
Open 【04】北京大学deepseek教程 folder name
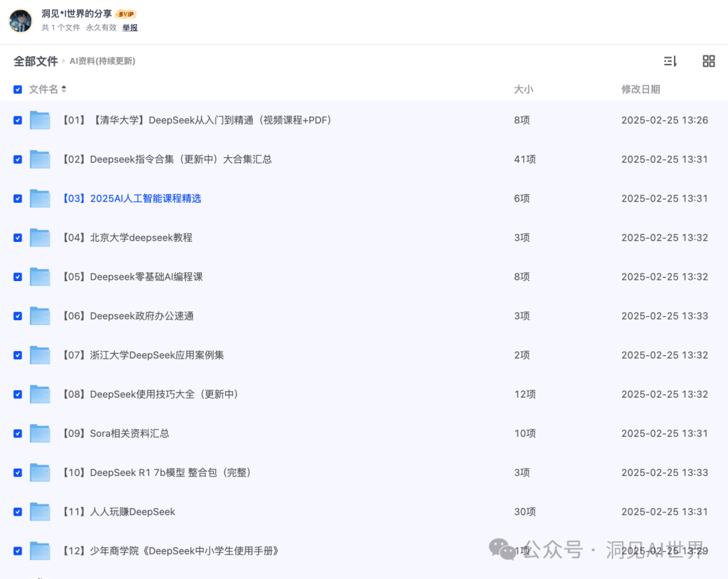[127, 238]
